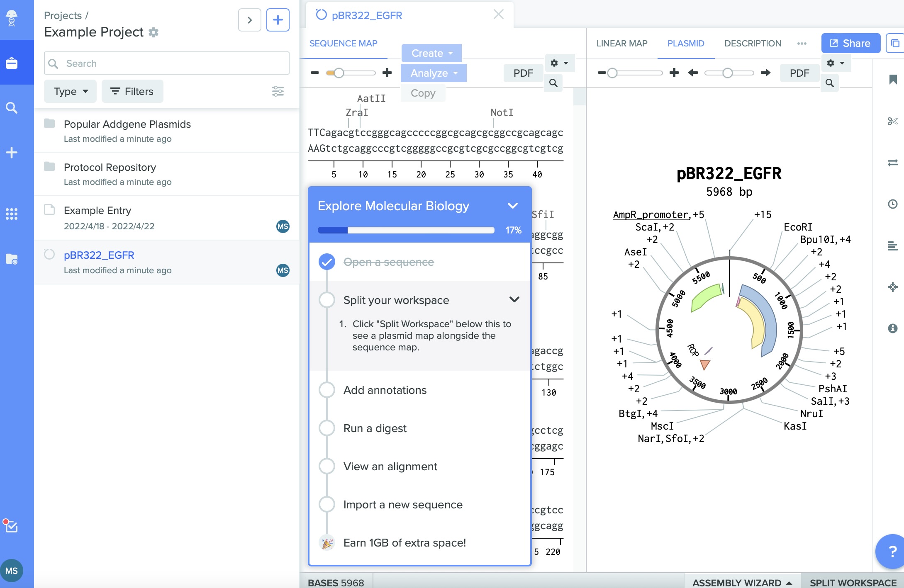Click the bookmark/flag icon on plasmid panel
The image size is (904, 588).
click(893, 80)
